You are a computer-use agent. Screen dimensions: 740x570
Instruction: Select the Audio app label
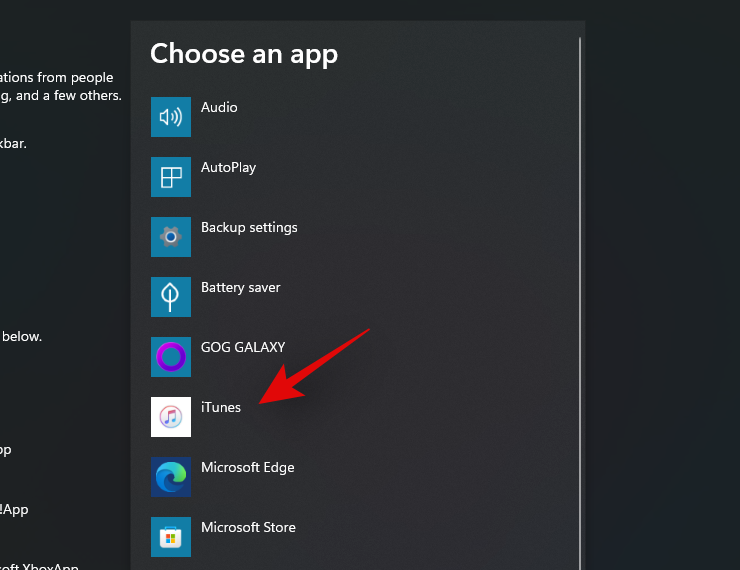(x=219, y=107)
